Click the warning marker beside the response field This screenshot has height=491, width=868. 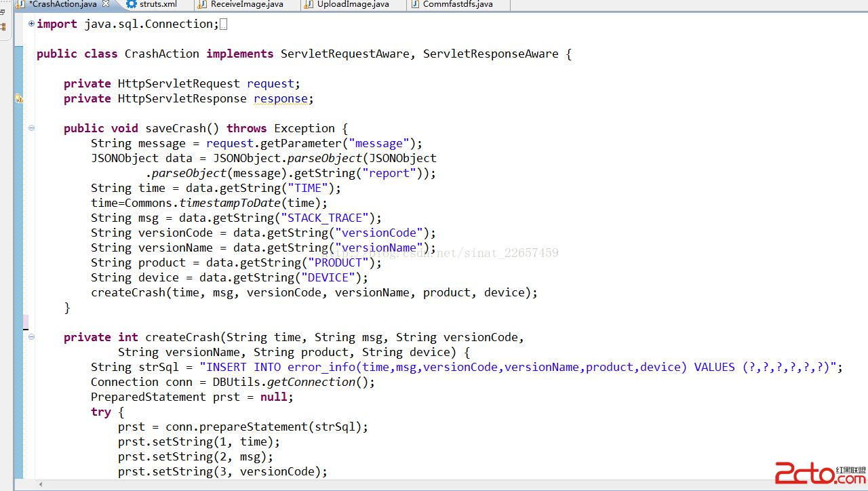pyautogui.click(x=19, y=98)
